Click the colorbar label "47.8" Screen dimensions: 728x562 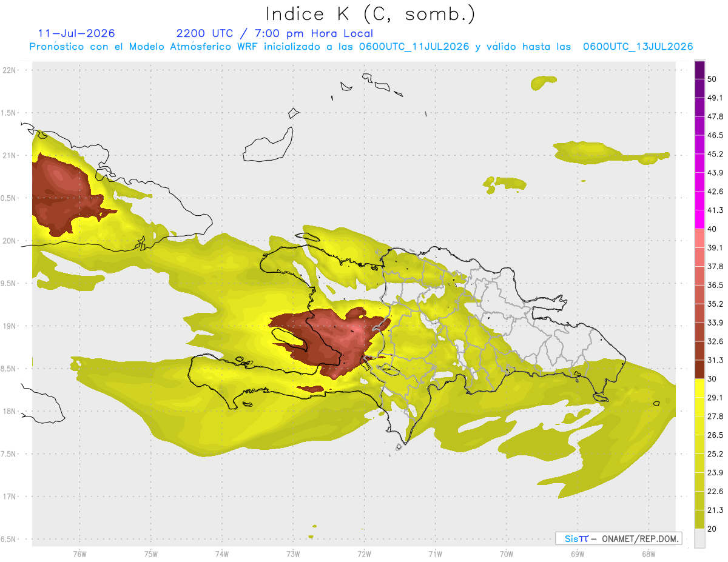coord(715,117)
